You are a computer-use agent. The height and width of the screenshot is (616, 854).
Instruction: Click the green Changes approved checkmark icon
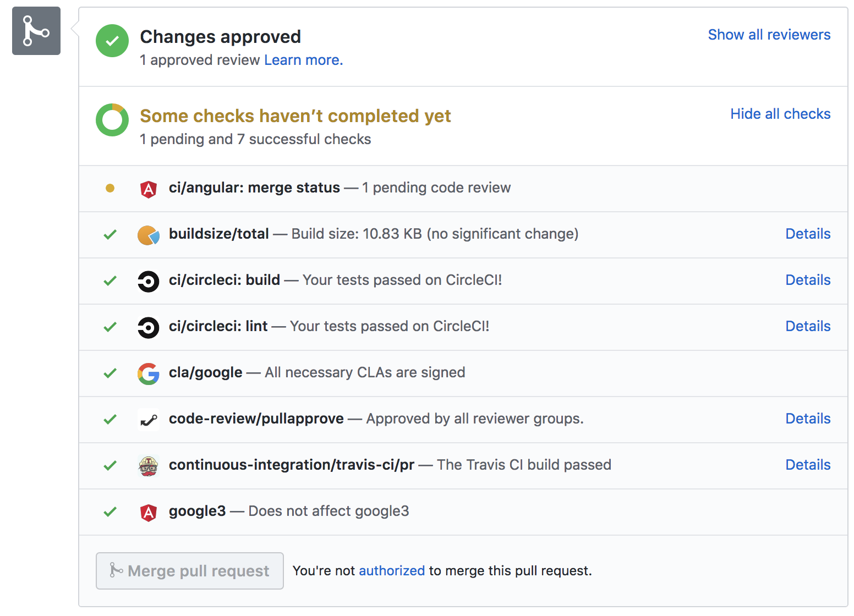pos(112,41)
